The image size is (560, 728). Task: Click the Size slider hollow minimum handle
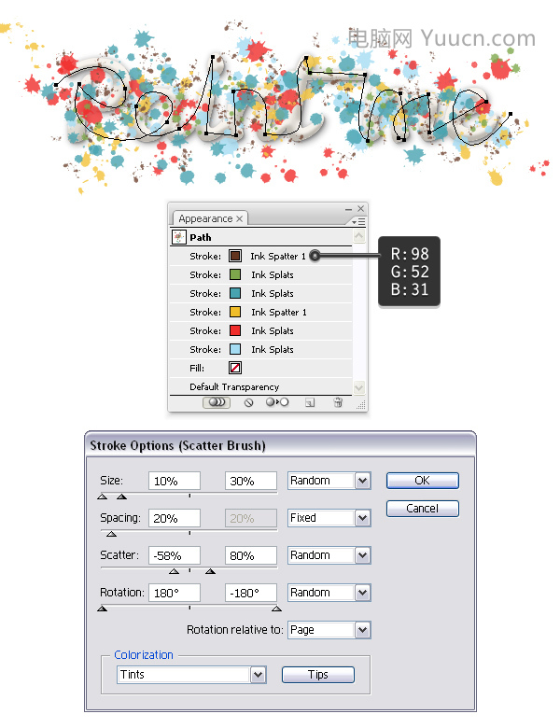click(102, 497)
